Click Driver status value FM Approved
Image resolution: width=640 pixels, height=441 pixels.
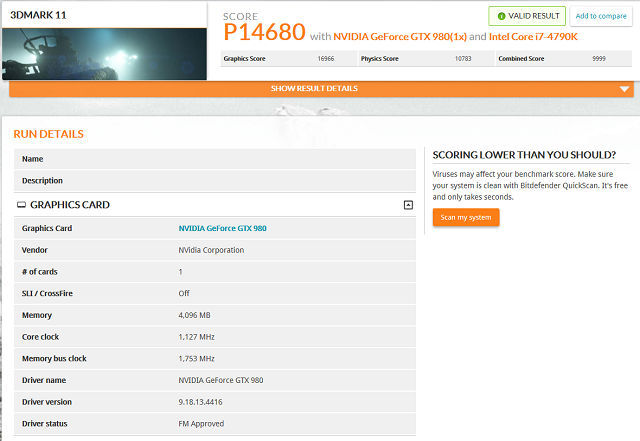[201, 424]
